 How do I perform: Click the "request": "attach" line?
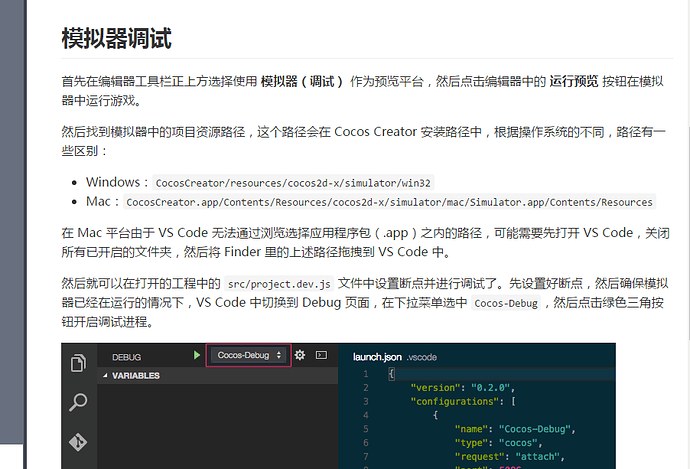coord(509,456)
